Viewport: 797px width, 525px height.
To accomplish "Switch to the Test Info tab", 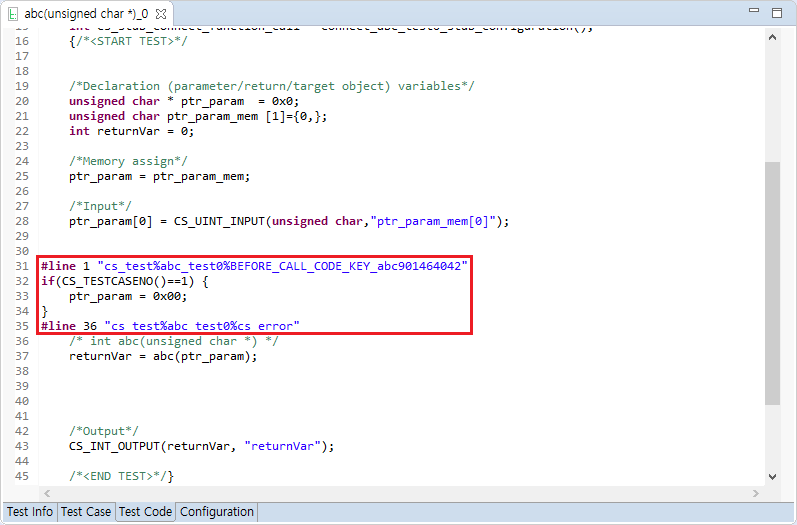I will point(29,511).
